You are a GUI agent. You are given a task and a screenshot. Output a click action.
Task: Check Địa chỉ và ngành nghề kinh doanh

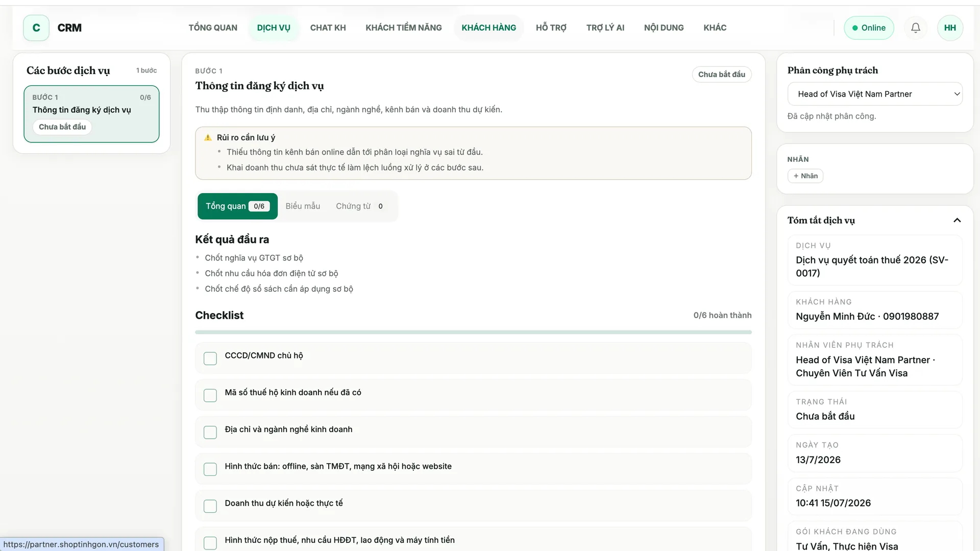coord(210,432)
